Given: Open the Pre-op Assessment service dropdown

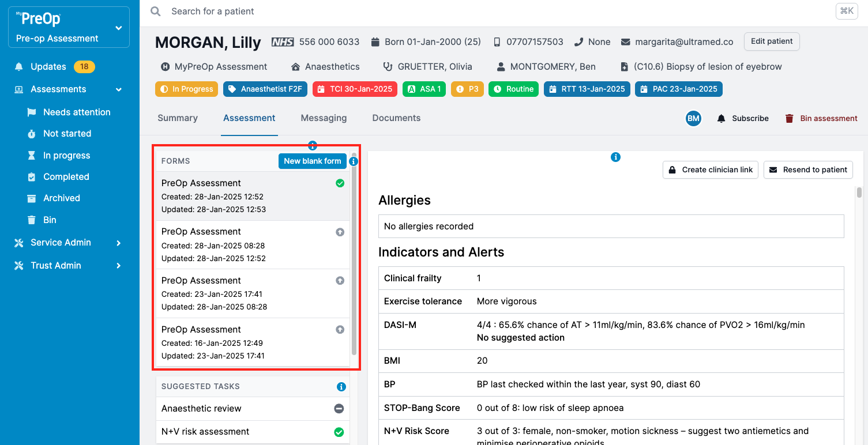Looking at the screenshot, I should pyautogui.click(x=69, y=27).
